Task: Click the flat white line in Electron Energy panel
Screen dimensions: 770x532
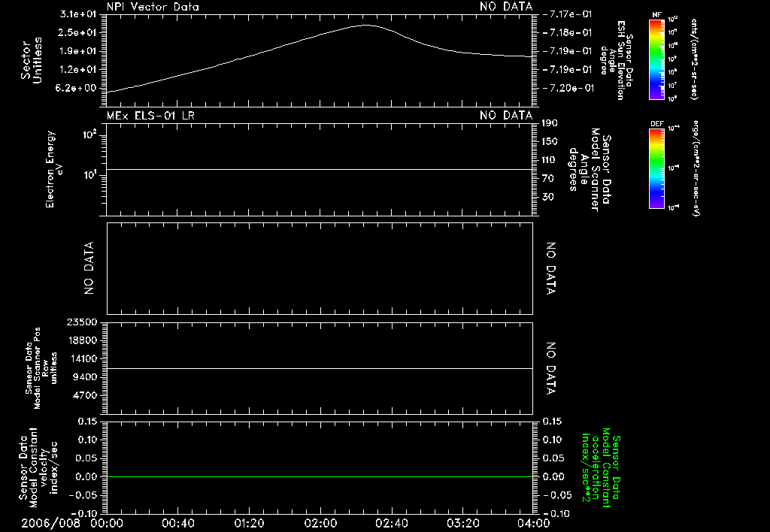Action: (x=320, y=169)
